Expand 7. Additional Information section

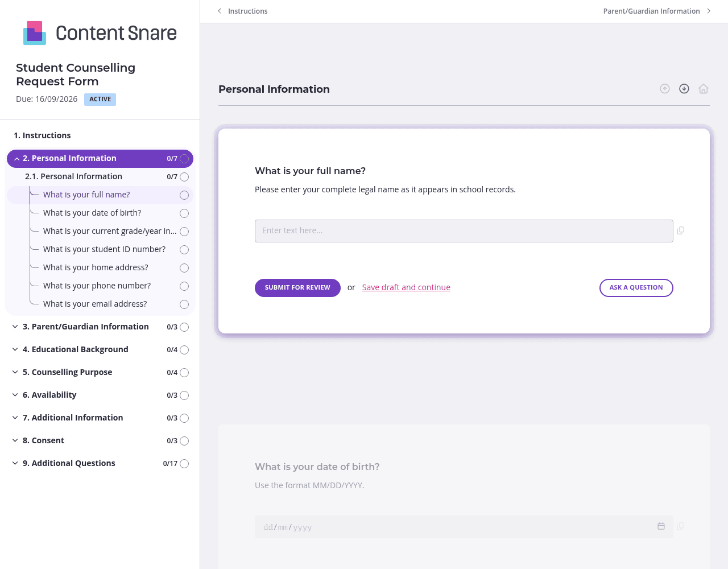pyautogui.click(x=15, y=418)
